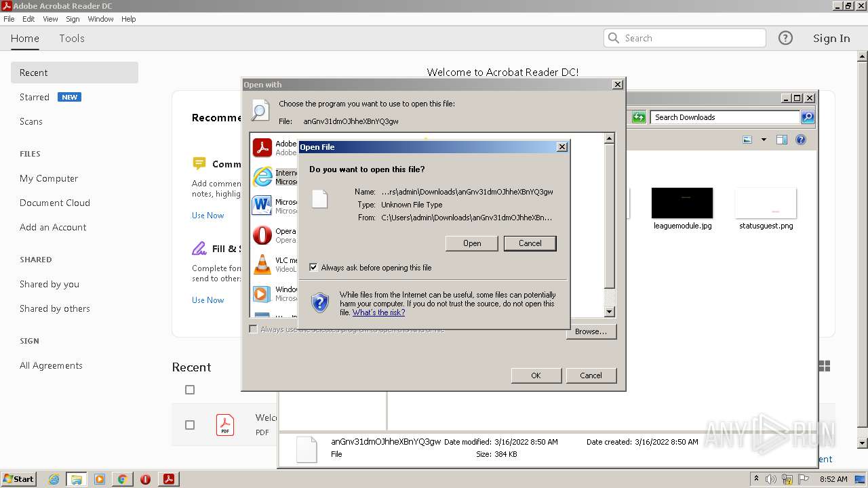Click the Start button
Viewport: 868px width, 488px height.
point(19,479)
